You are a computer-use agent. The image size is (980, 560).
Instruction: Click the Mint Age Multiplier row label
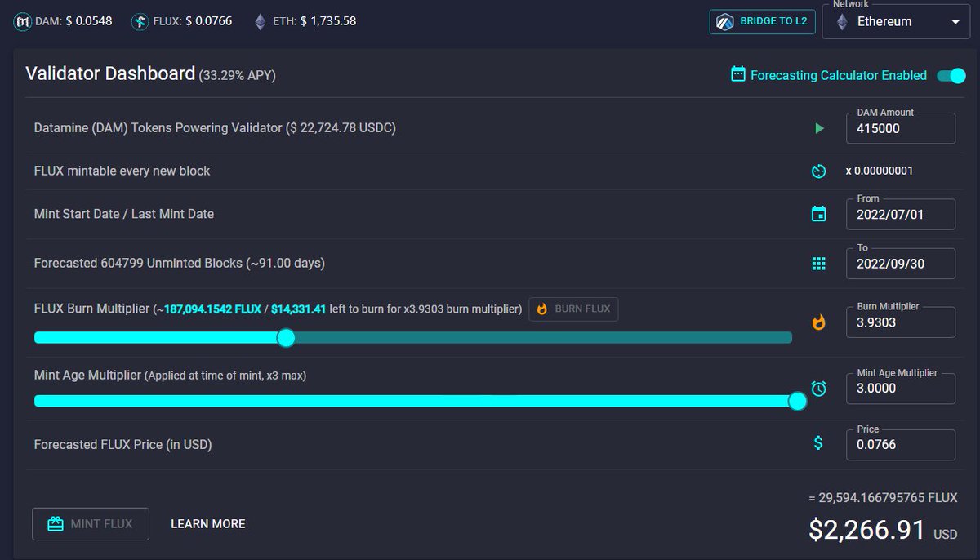click(x=170, y=375)
